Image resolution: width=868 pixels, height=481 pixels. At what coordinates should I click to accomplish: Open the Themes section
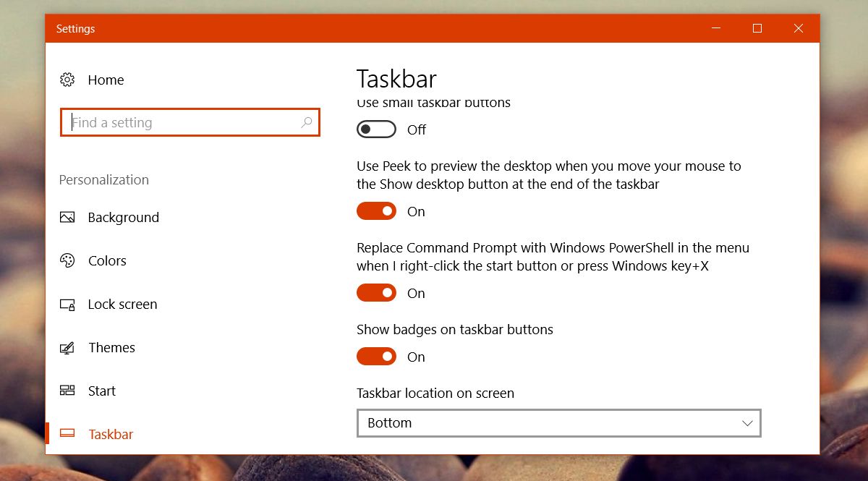(x=111, y=347)
